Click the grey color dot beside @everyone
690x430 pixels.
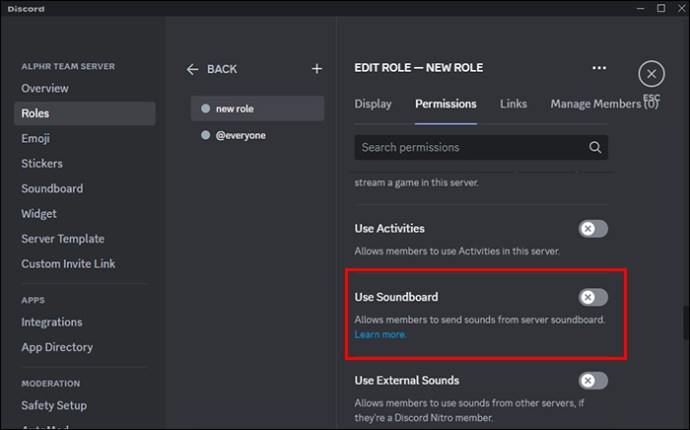[206, 135]
